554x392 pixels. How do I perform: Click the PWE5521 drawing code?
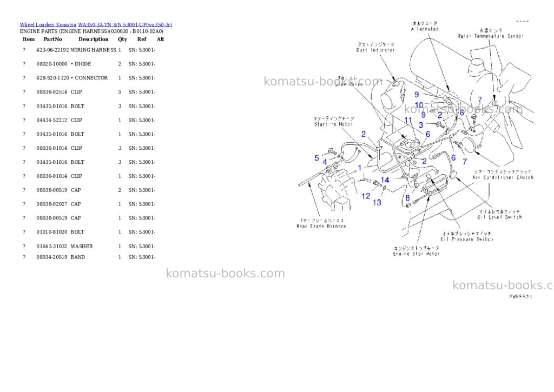(520, 297)
